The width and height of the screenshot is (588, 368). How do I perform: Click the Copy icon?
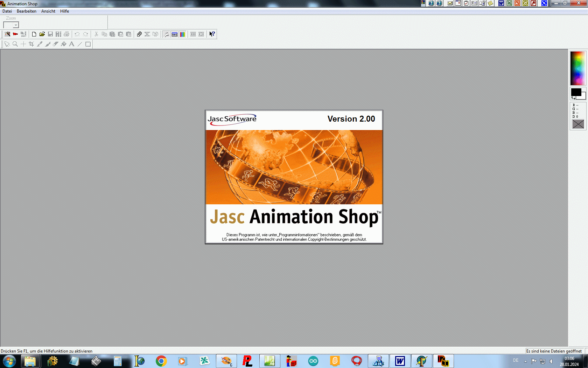point(104,34)
